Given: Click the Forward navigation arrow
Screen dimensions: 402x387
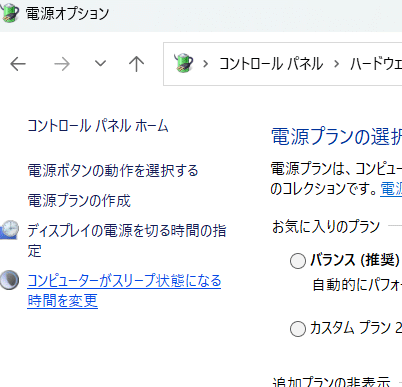Looking at the screenshot, I should tap(62, 64).
